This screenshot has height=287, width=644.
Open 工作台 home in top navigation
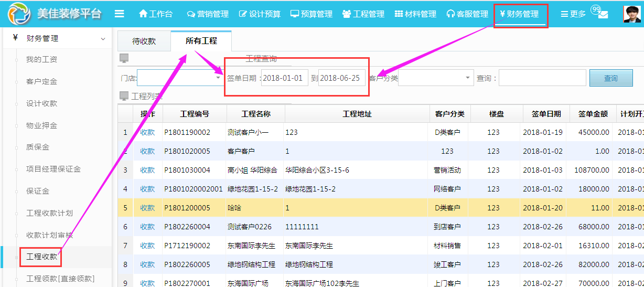click(x=155, y=14)
